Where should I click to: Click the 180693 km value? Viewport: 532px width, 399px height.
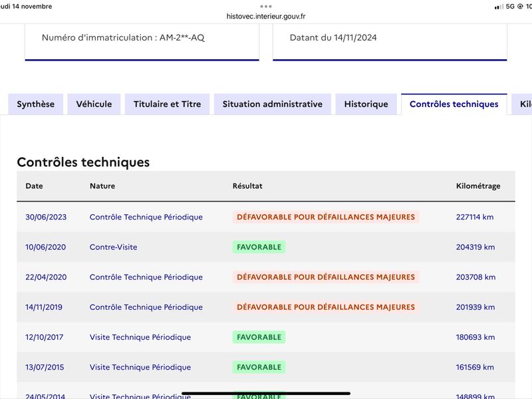475,337
